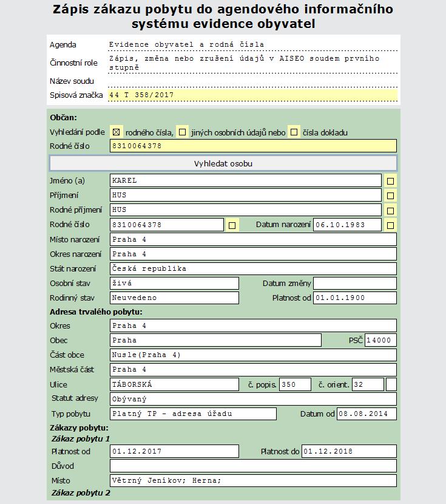
Task: Click the Jméno field containing KAREL
Action: 245,180
